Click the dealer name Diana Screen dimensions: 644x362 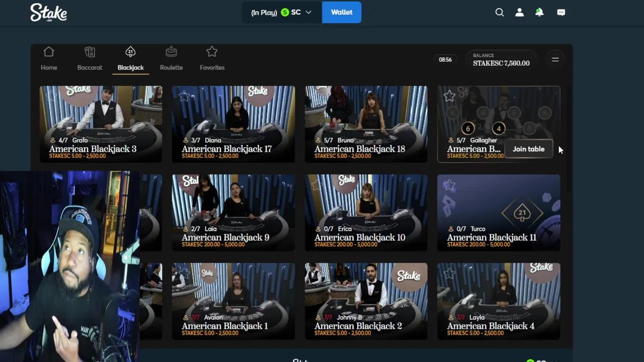[213, 140]
